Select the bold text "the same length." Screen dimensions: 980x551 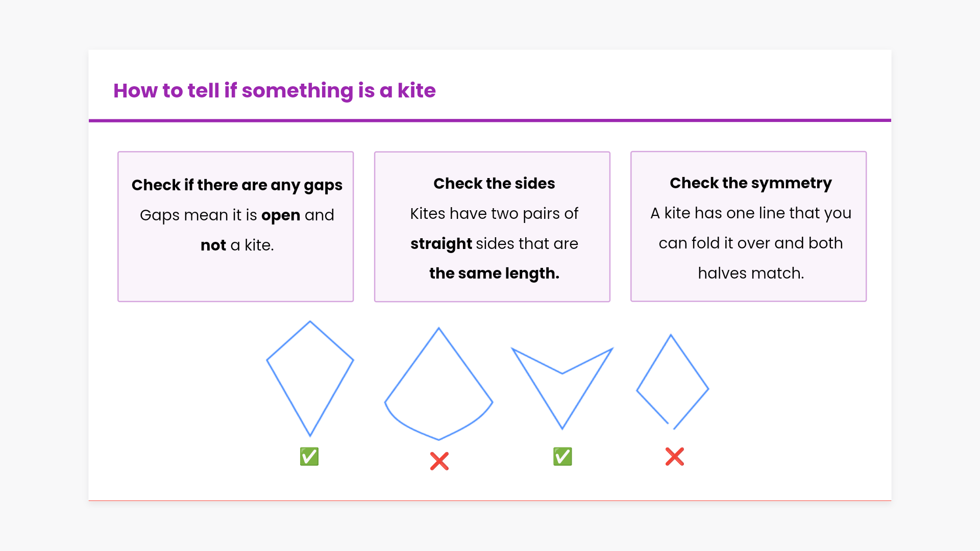(494, 273)
